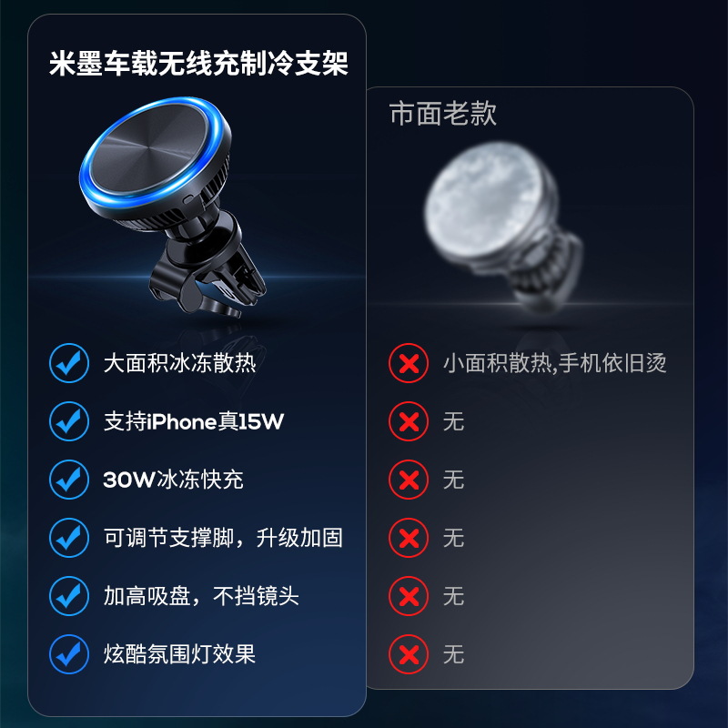Screen dimensions: 728x728
Task: Click the checkmark next to 加高吸盘，不挡镜头
Action: click(x=69, y=596)
